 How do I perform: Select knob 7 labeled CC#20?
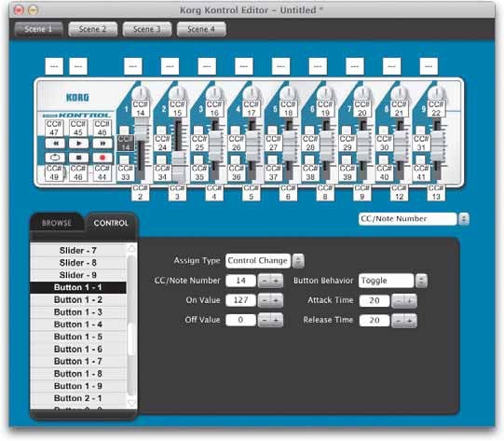[x=362, y=109]
